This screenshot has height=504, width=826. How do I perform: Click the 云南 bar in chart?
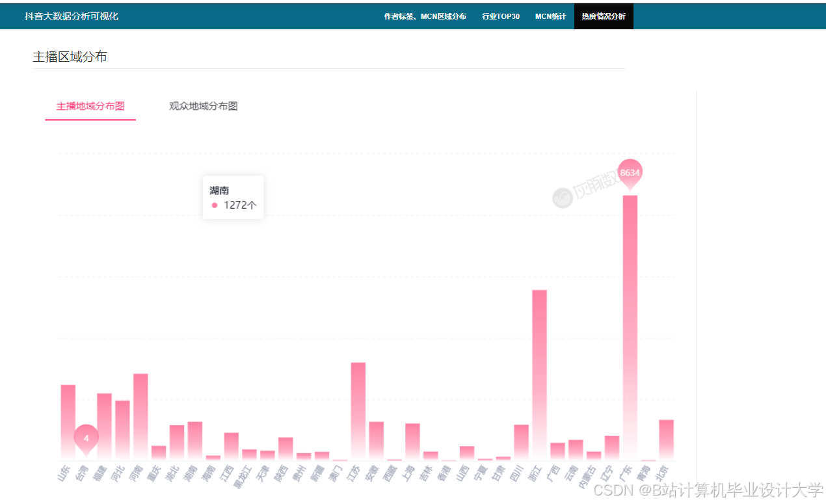[x=576, y=450]
